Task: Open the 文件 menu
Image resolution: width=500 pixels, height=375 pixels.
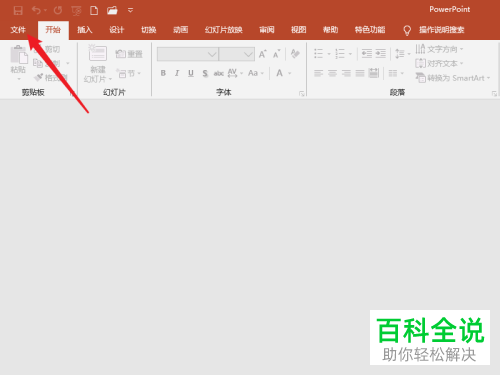Action: 18,30
